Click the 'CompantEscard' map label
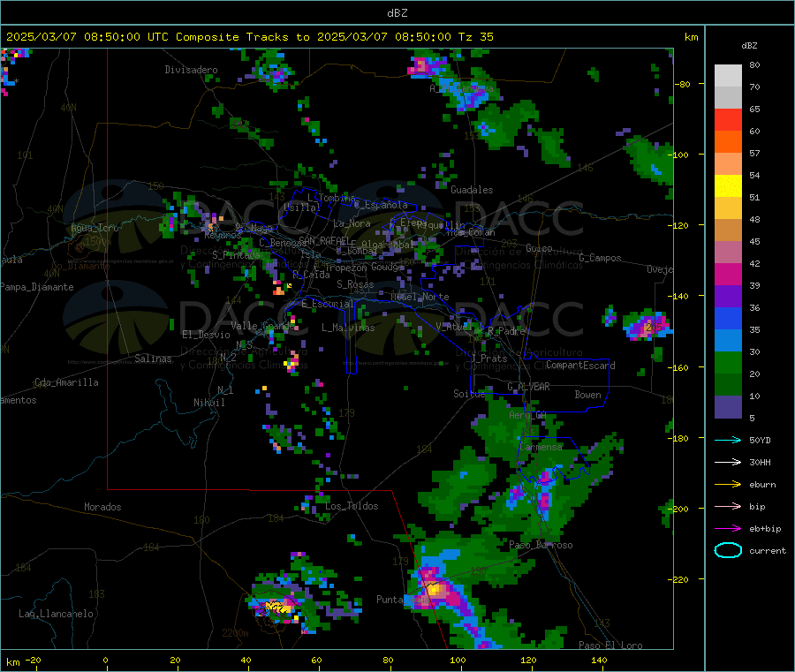This screenshot has width=795, height=672. [580, 366]
